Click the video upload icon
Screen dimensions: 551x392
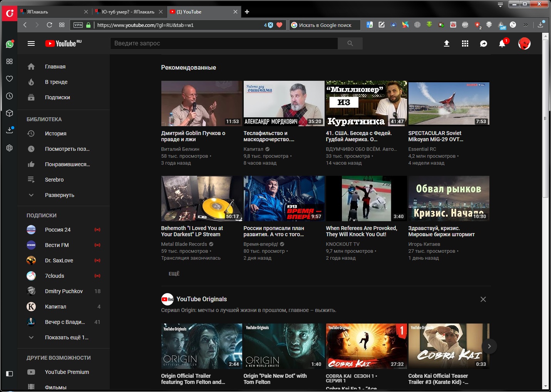tap(447, 43)
